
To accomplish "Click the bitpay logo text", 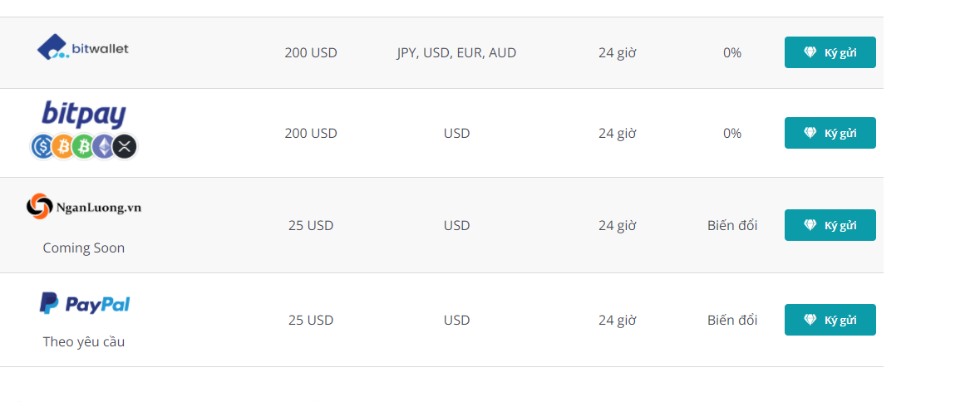I will coord(84,115).
